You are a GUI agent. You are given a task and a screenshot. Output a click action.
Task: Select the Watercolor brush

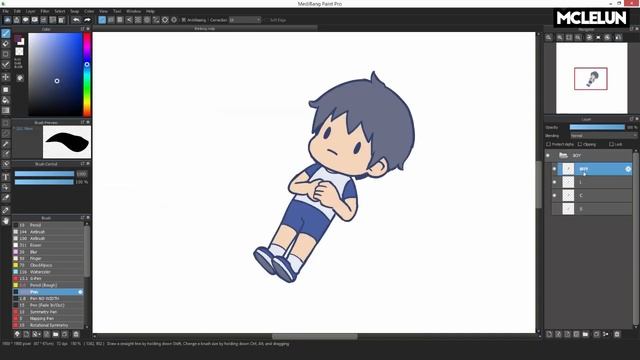[x=48, y=272]
